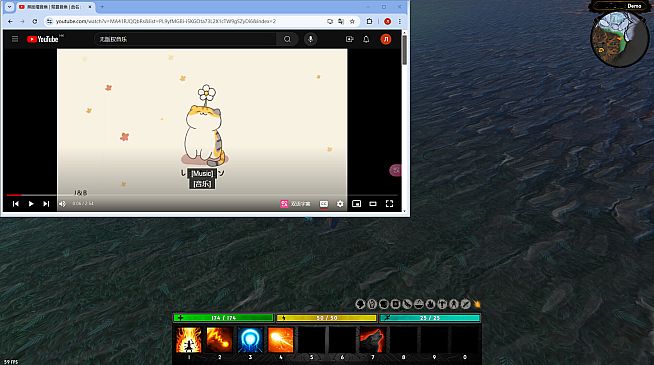Close the YouTube browser tab
The image size is (654, 365).
(x=90, y=7)
